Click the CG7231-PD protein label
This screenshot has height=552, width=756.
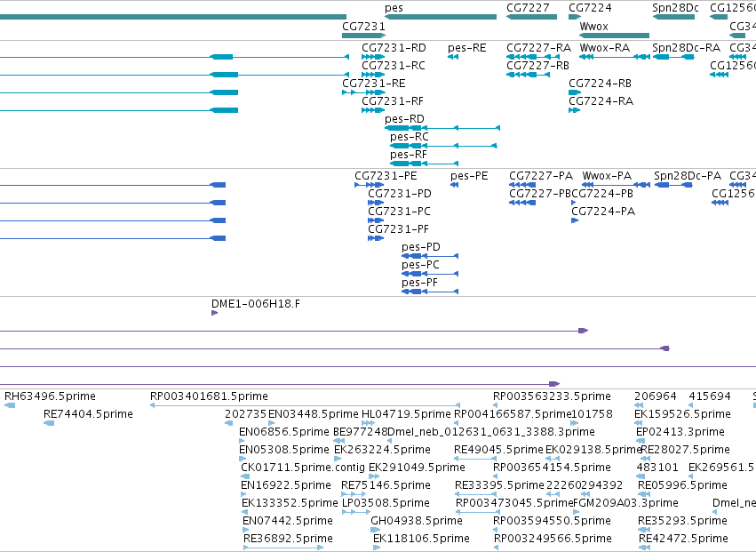[400, 194]
